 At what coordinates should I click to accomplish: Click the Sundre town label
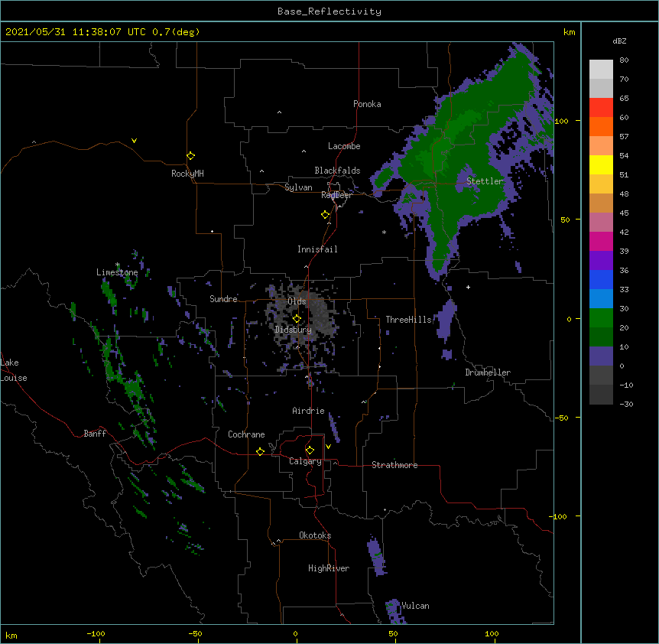click(223, 299)
